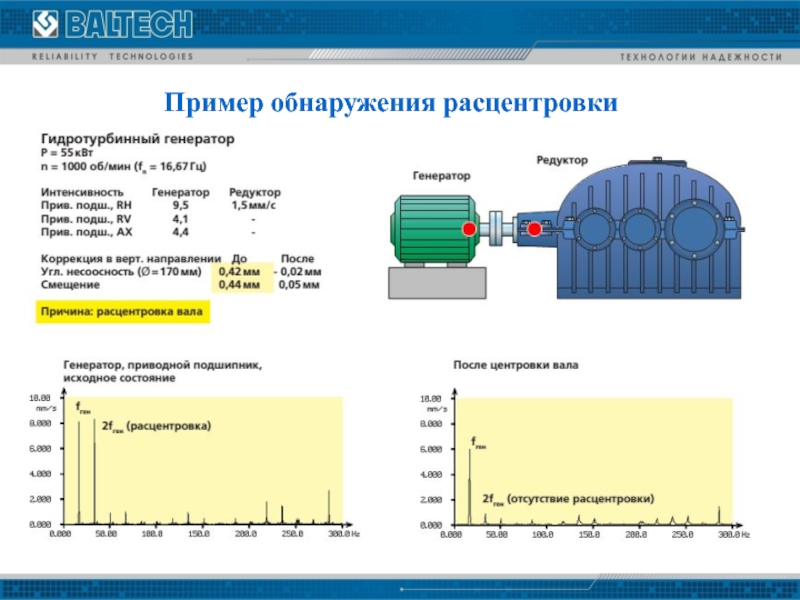800x600 pixels.
Task: Click the value '1,5 мм/с'
Action: pos(254,206)
